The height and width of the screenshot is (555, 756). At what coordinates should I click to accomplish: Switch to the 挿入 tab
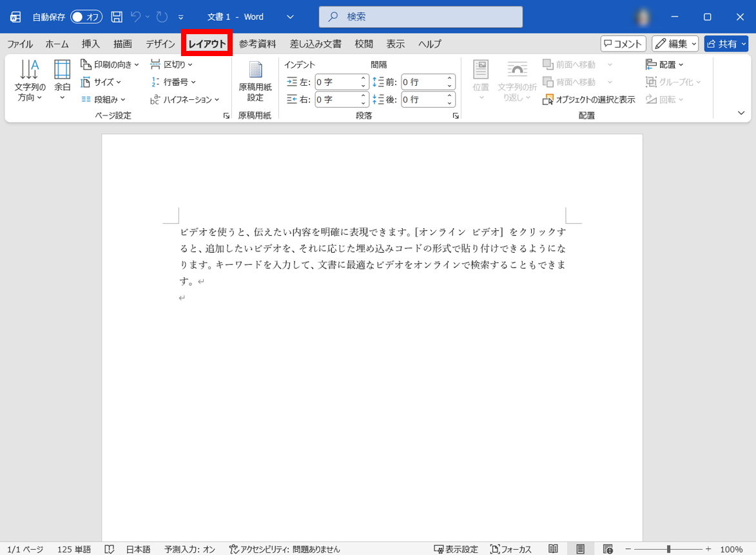(x=91, y=44)
